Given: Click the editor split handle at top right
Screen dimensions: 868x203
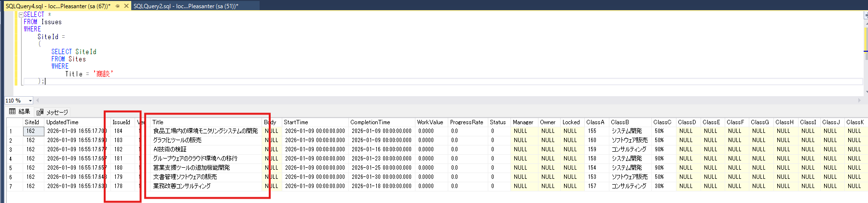Looking at the screenshot, I should pos(865,14).
